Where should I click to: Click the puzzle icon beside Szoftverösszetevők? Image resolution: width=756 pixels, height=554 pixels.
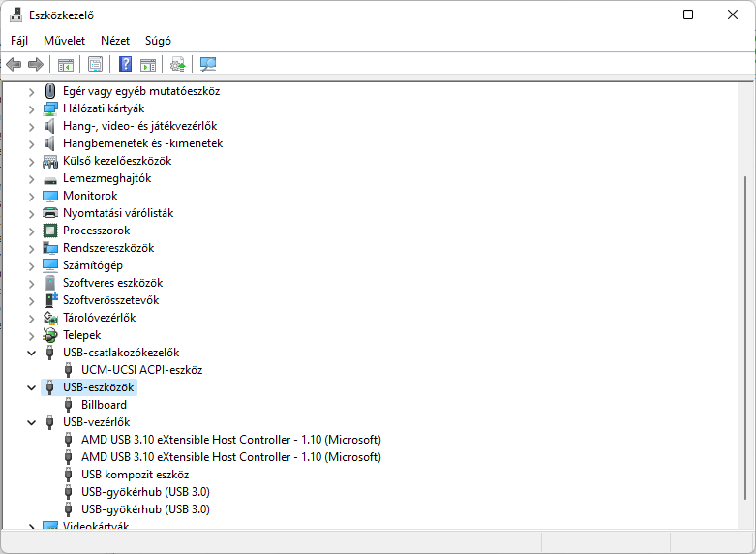pyautogui.click(x=51, y=300)
